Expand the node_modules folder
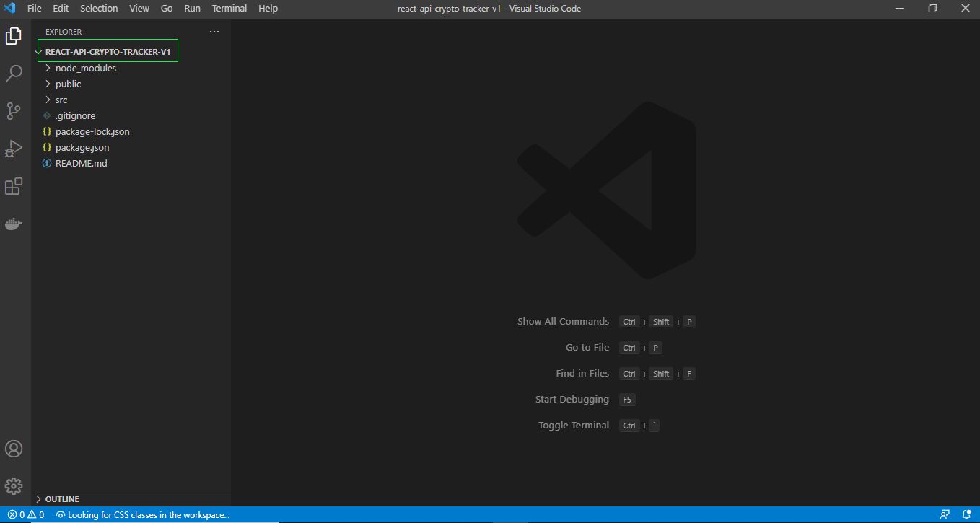 tap(48, 68)
